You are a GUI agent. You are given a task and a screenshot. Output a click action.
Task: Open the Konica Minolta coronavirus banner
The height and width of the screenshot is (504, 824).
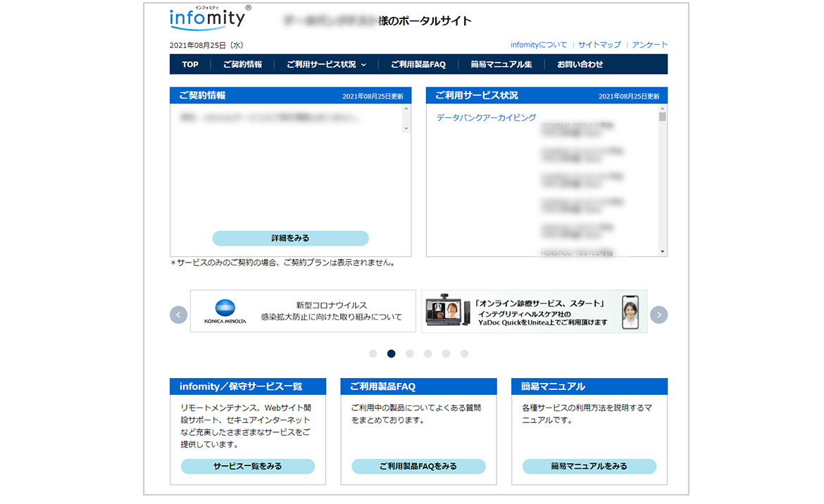click(303, 311)
